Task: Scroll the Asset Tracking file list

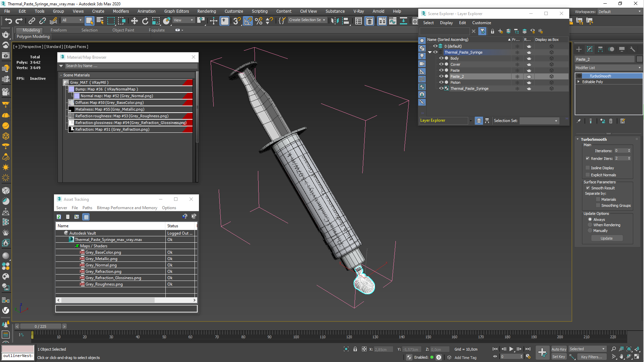Action: [126, 300]
